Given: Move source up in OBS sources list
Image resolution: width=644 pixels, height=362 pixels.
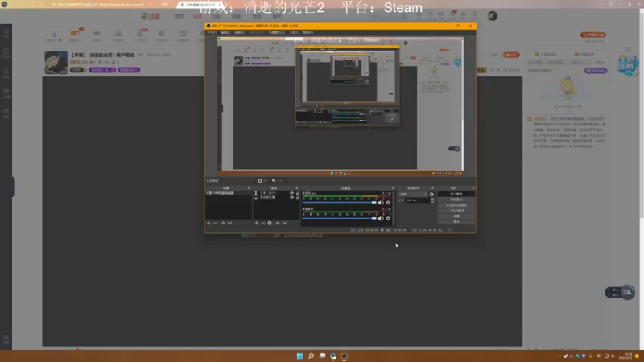Looking at the screenshot, I should tap(278, 223).
